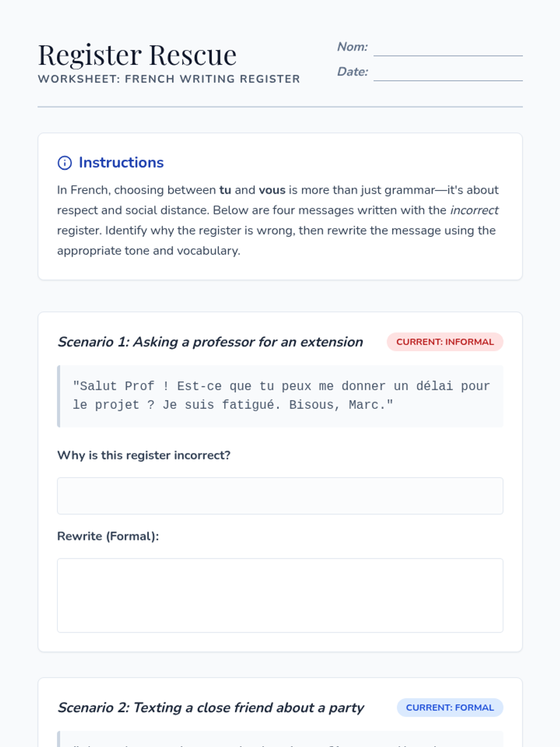This screenshot has height=747, width=560.
Task: Focus the 'Why is this register incorrect?' answer box
Action: (280, 496)
